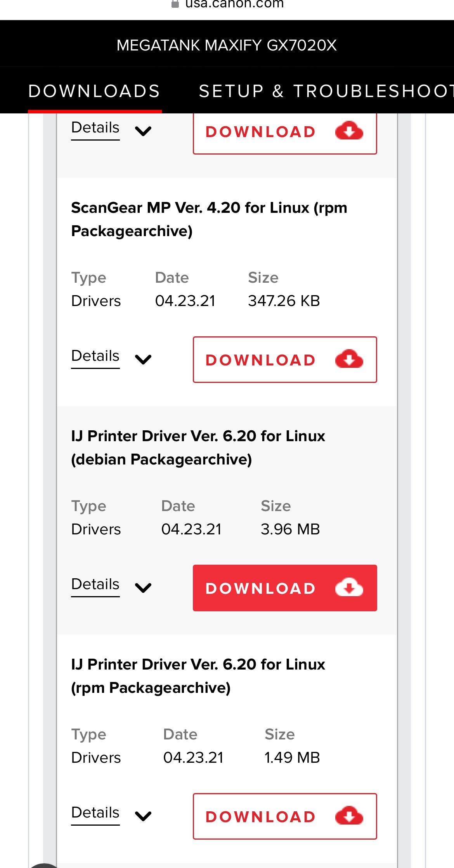Download IJ Printer Driver rpm package

(285, 816)
